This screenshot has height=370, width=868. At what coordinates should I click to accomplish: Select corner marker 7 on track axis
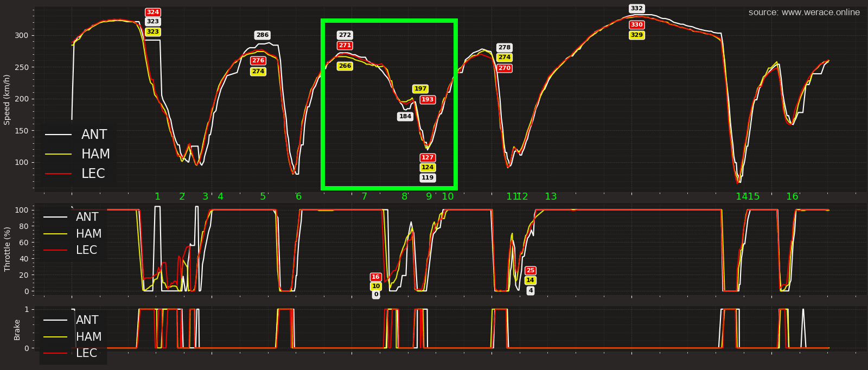[364, 196]
